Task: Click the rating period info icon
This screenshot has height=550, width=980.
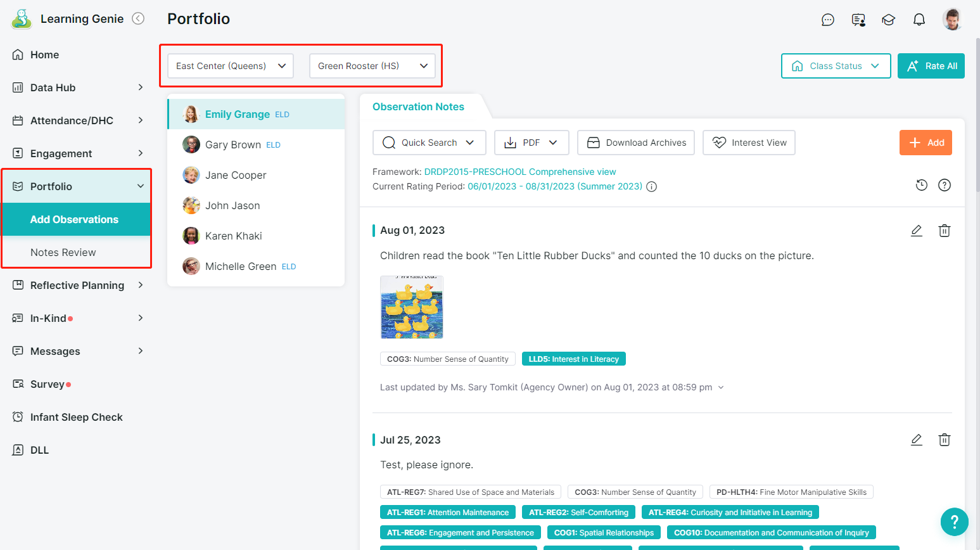Action: [x=651, y=187]
